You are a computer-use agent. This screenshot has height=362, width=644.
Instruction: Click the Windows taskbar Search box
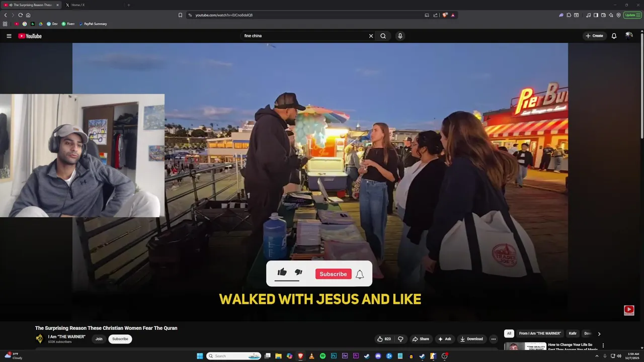tap(234, 356)
